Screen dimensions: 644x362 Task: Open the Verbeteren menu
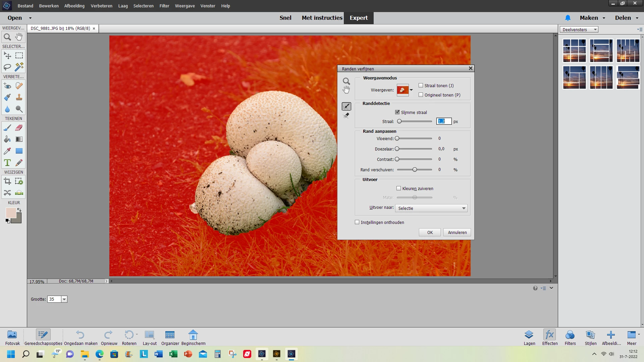point(101,6)
